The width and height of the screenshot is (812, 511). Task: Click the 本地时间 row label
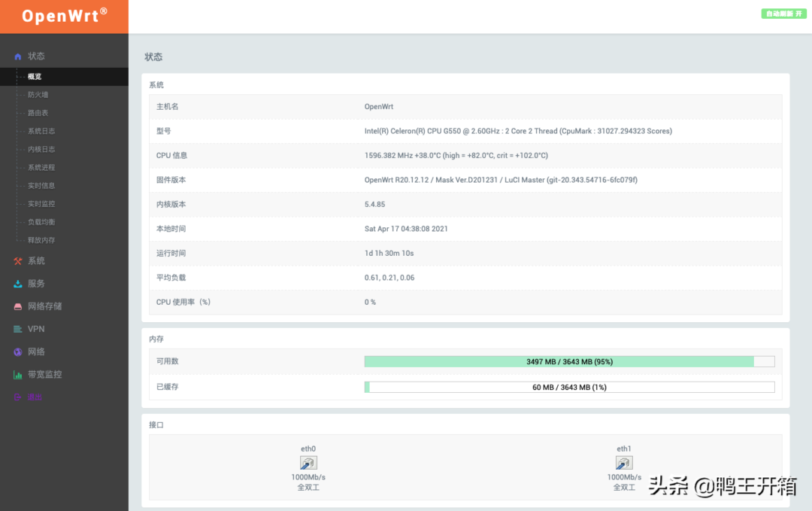pos(171,229)
